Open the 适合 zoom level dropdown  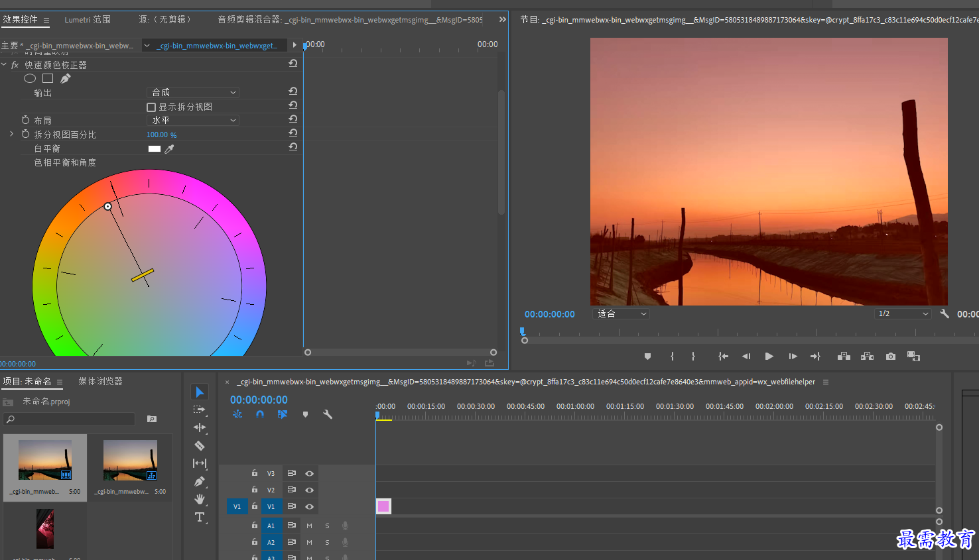tap(621, 313)
